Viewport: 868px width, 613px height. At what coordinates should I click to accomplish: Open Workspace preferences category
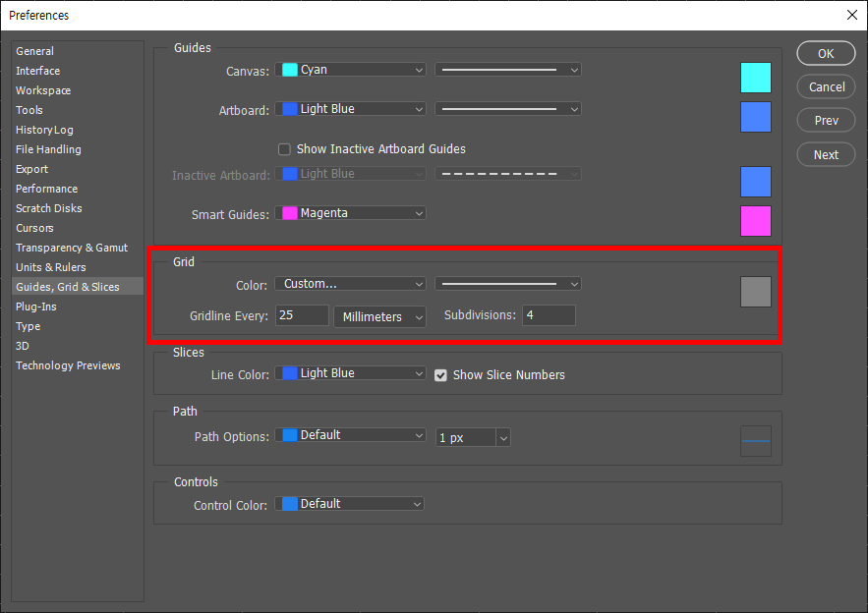(x=43, y=90)
